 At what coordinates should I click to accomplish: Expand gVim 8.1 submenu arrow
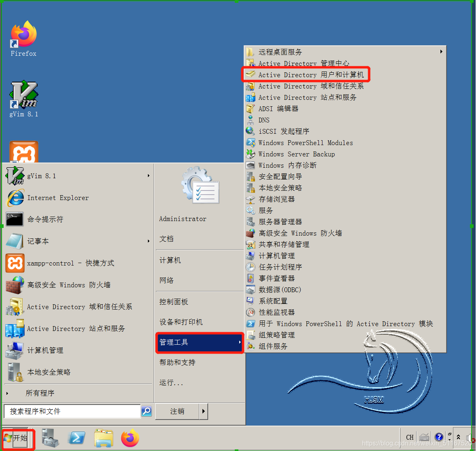(148, 176)
